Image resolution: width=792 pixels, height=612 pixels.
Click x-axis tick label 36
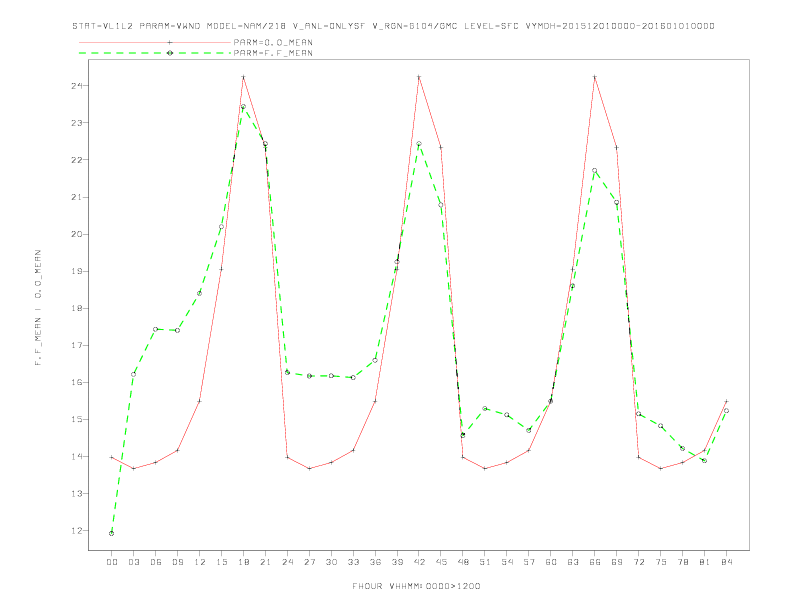coord(375,562)
